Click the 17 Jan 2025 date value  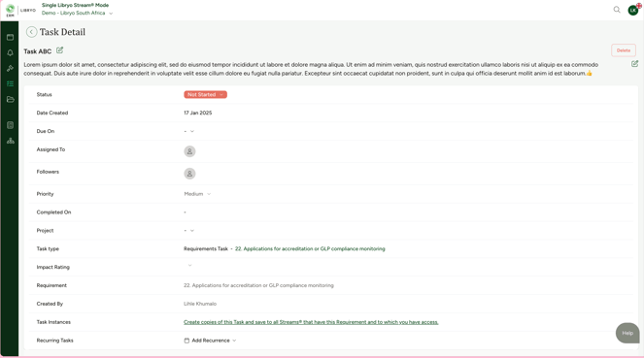pos(197,113)
